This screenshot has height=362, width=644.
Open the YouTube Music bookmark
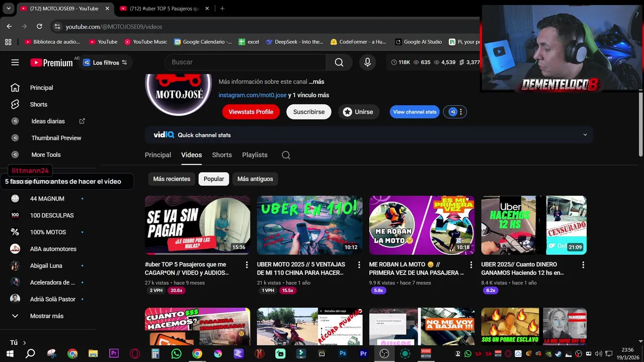(x=146, y=42)
